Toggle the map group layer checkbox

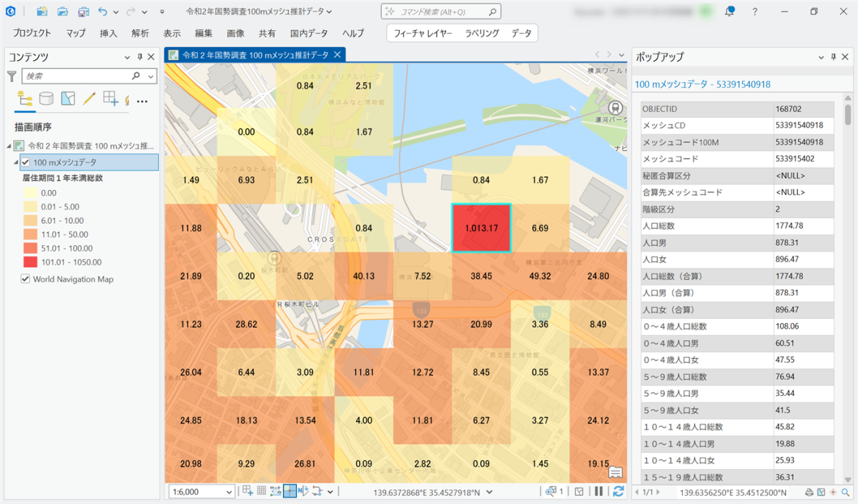coord(19,146)
